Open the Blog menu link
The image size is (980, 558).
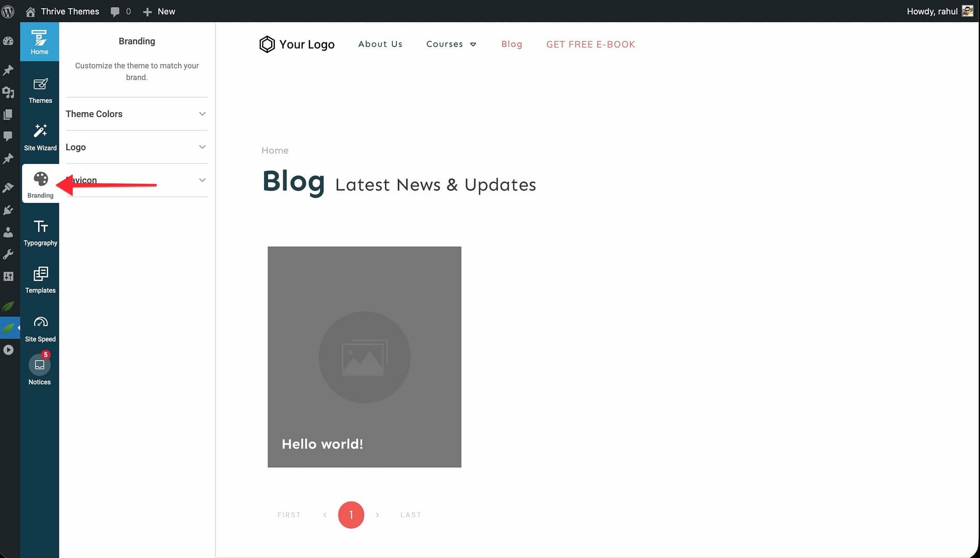click(x=511, y=44)
